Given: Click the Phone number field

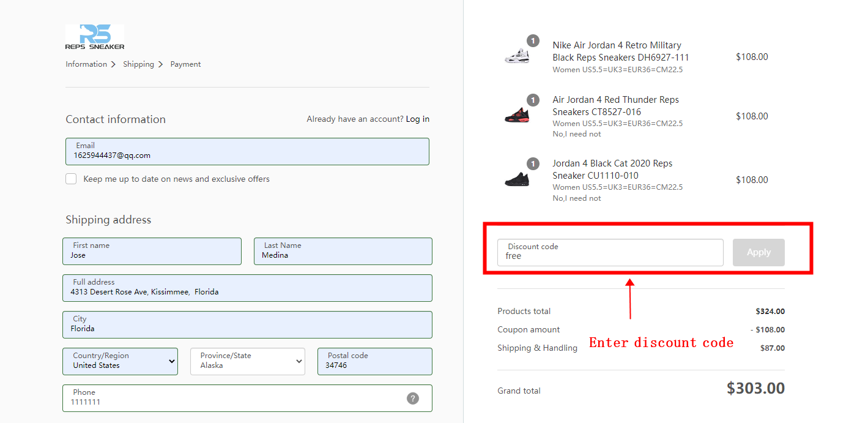Looking at the screenshot, I should coord(247,398).
